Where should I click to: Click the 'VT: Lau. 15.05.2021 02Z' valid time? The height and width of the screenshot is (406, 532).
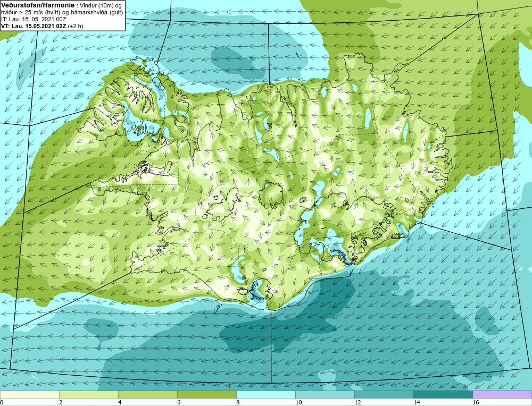coord(34,26)
